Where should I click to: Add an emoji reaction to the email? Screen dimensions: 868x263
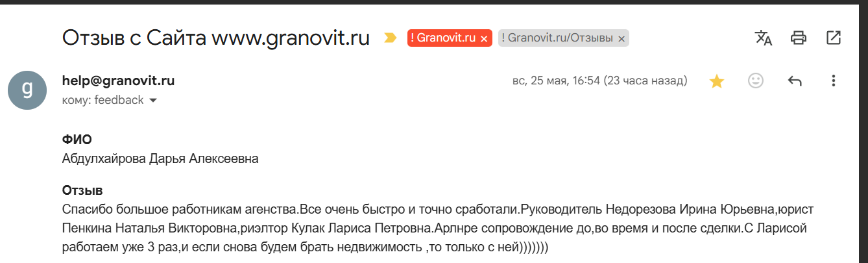[756, 81]
